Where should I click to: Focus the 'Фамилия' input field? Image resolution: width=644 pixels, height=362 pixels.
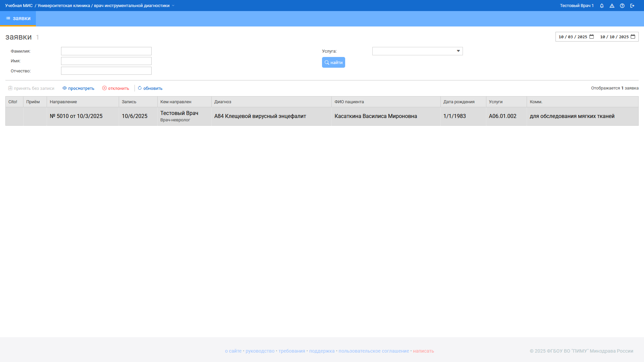pos(106,51)
